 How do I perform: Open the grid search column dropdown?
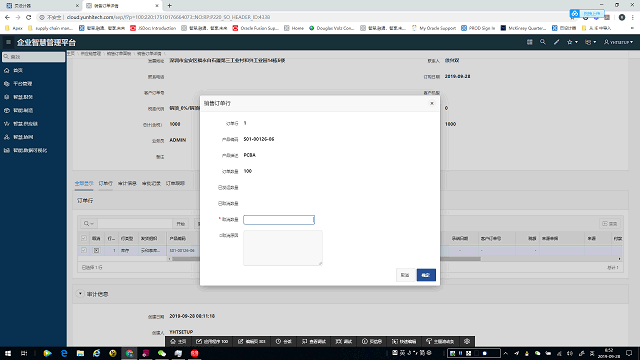(x=89, y=224)
